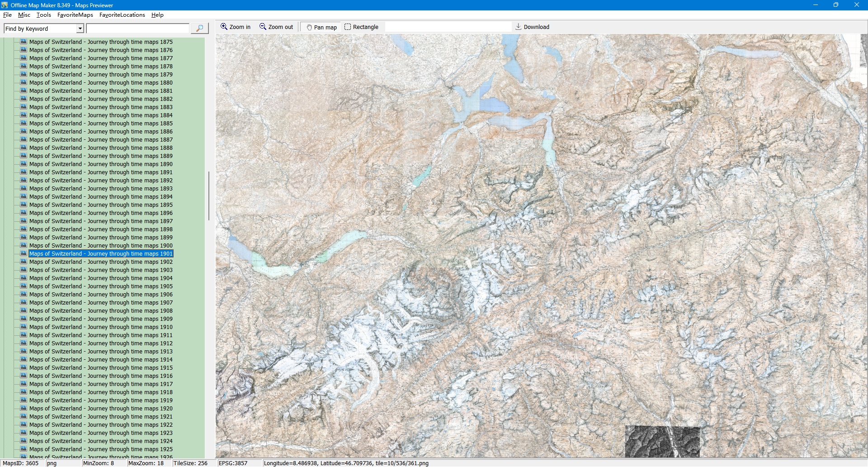Screen dimensions: 868x467
Task: Open the Find by Keyword dropdown
Action: tap(80, 29)
